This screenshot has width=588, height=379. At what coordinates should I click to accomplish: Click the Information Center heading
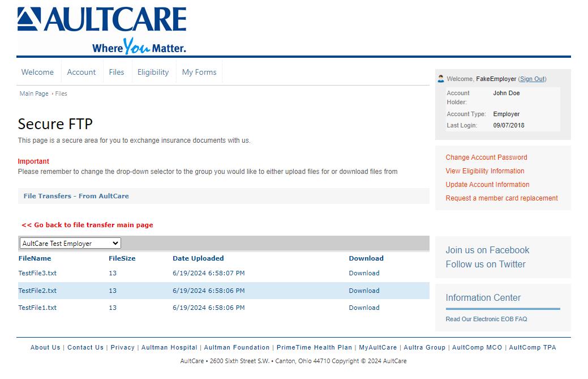(483, 297)
